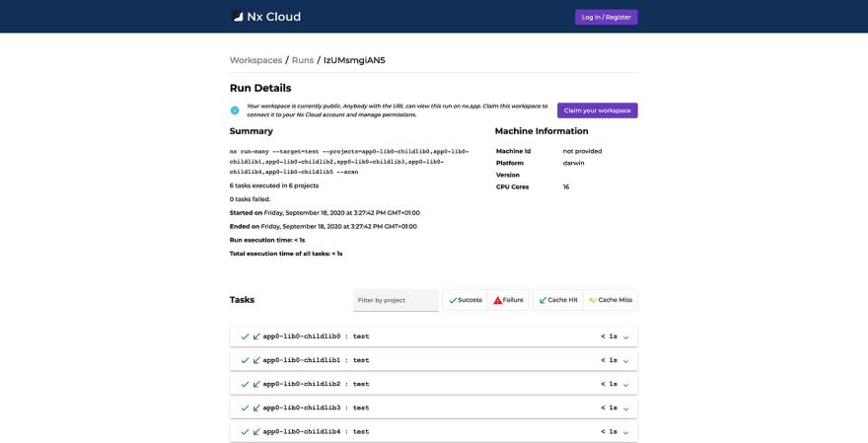Click success checkmark on app0-lib0-childlib4 row
Viewport: 868px width, 443px height.
(245, 432)
